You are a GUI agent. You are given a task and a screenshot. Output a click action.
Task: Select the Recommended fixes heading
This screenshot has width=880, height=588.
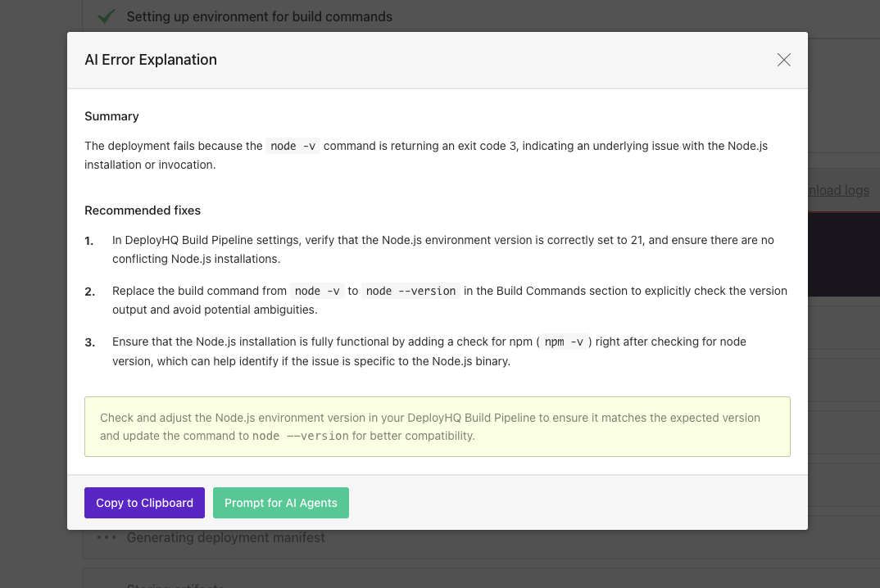[143, 210]
